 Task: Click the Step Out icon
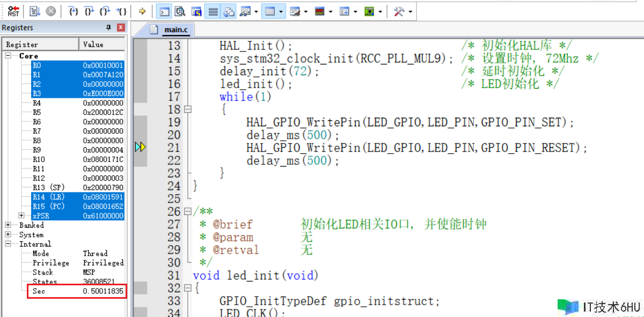(x=105, y=11)
